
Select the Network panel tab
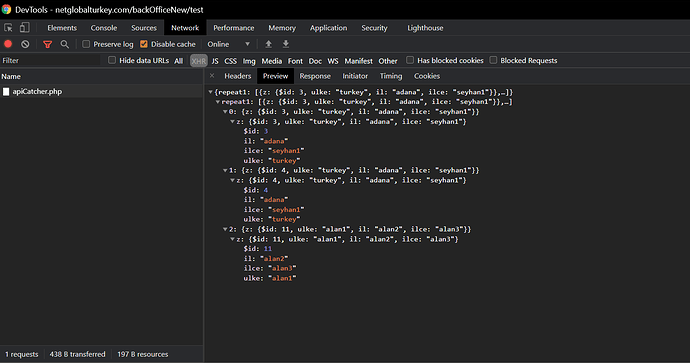coord(185,28)
